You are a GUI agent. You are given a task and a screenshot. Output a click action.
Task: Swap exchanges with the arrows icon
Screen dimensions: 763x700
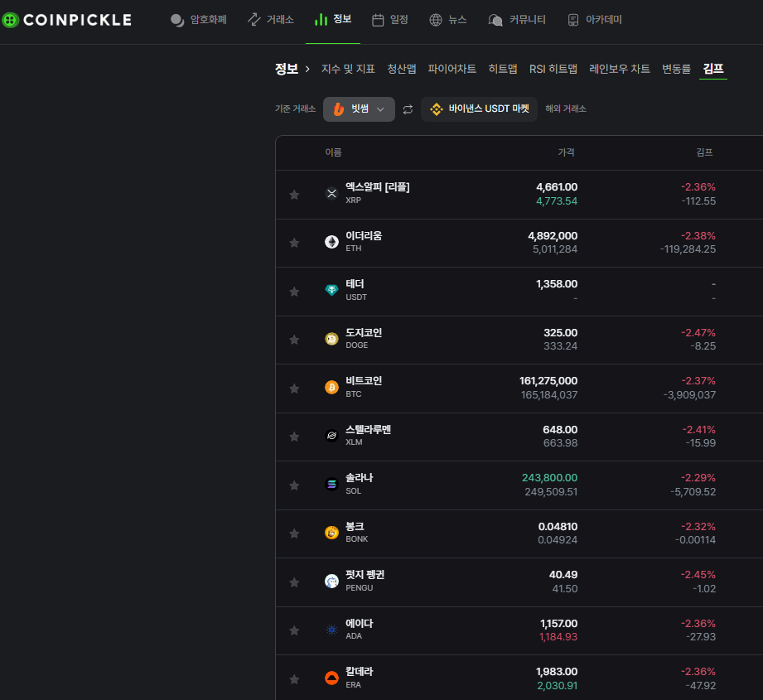coord(408,109)
